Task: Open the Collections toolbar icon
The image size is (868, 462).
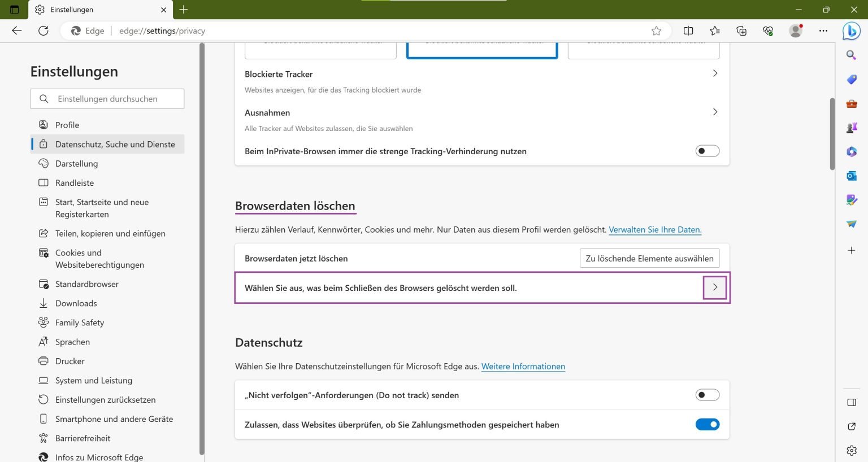Action: pyautogui.click(x=741, y=31)
